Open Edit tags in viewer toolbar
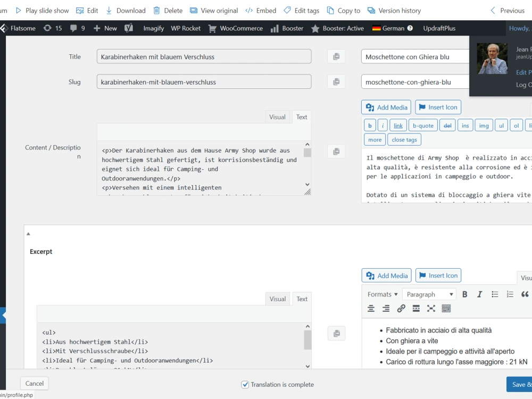 pos(302,11)
